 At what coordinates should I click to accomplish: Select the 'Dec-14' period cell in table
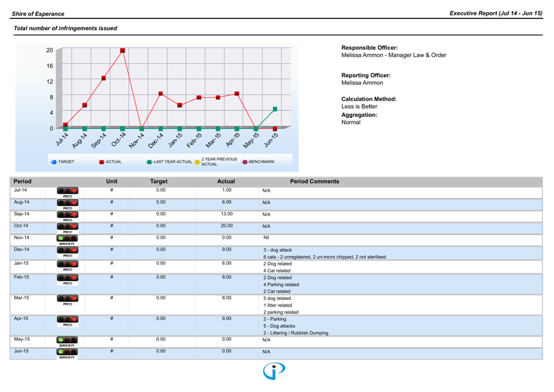pyautogui.click(x=21, y=249)
